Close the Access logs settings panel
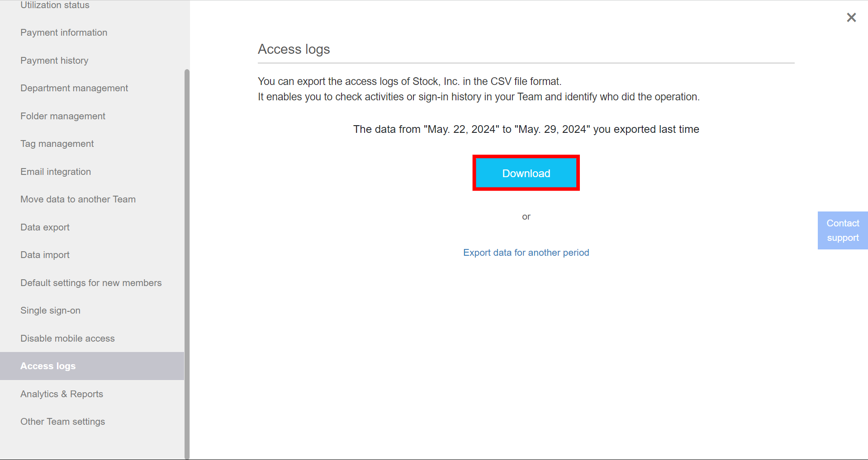Viewport: 868px width, 460px height. (851, 17)
